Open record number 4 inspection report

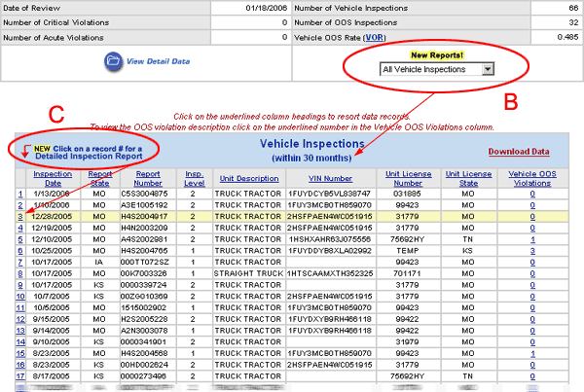[x=20, y=228]
